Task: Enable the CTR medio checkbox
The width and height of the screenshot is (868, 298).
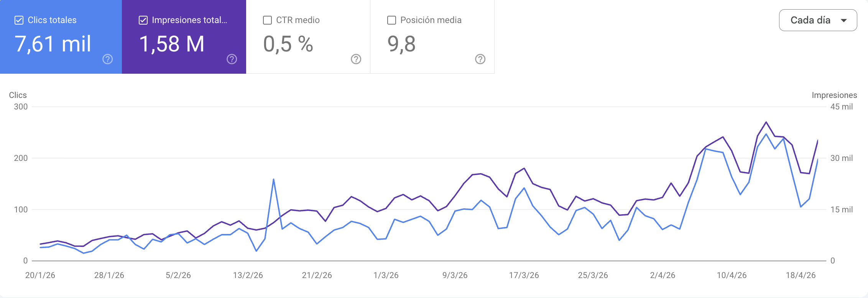Action: (267, 20)
